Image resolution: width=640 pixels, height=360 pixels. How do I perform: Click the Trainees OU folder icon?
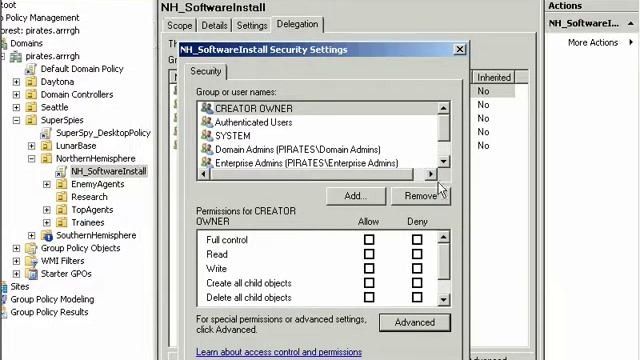(62, 222)
